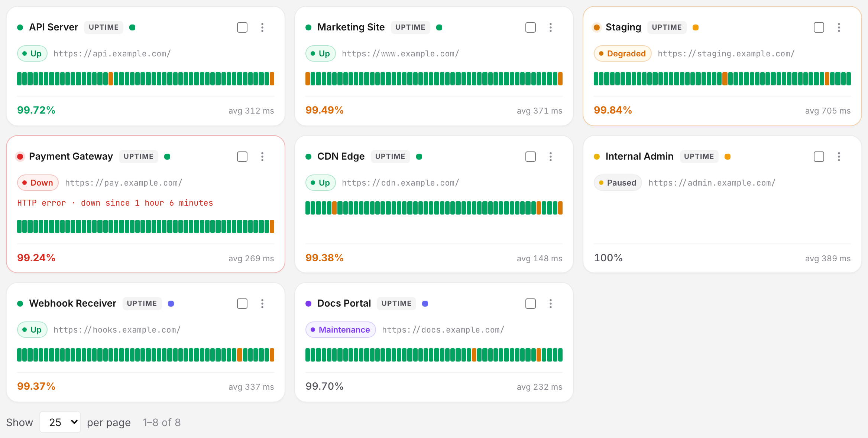Click the 99.24% uptime value on Payment Gateway
This screenshot has height=438, width=868.
(x=36, y=258)
